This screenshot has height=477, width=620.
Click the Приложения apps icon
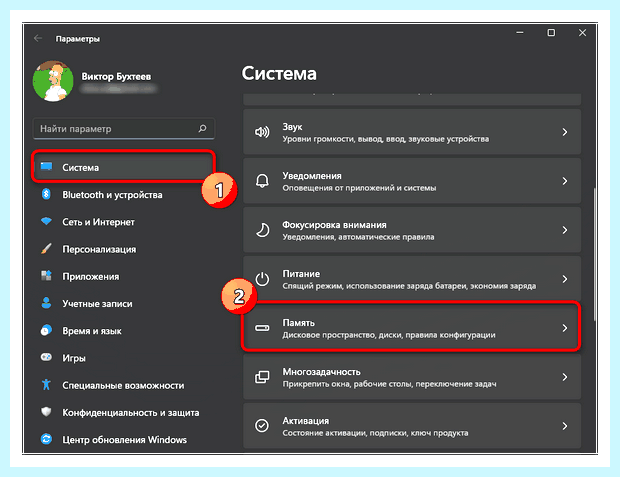[x=46, y=276]
